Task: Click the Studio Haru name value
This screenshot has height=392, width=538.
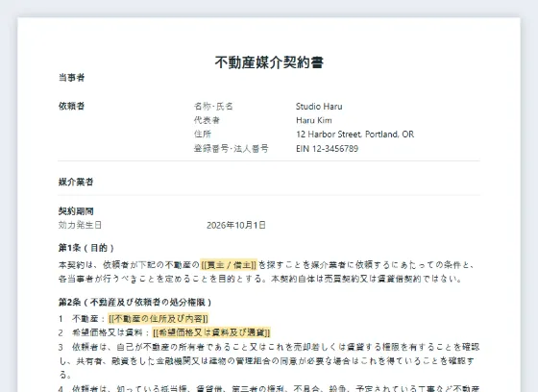Action: pos(319,107)
